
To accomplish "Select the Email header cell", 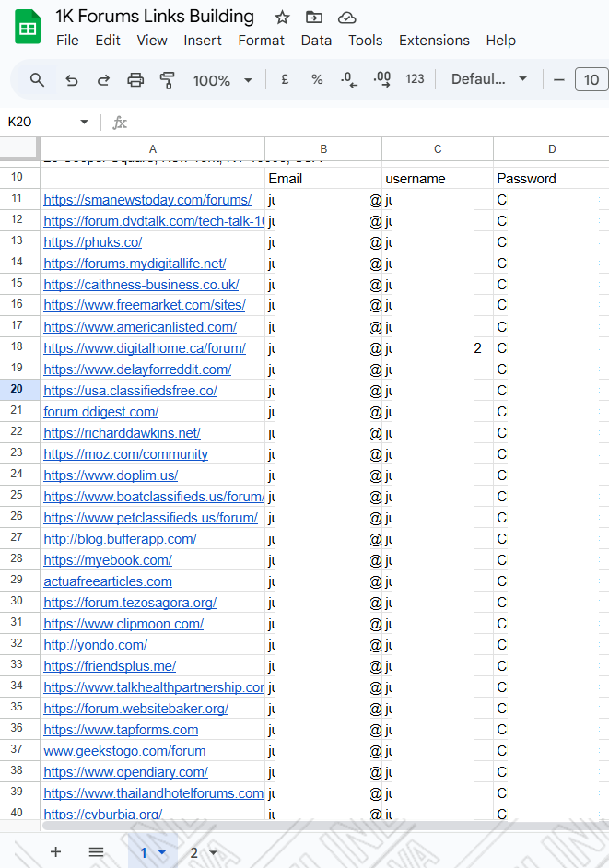I will 323,178.
